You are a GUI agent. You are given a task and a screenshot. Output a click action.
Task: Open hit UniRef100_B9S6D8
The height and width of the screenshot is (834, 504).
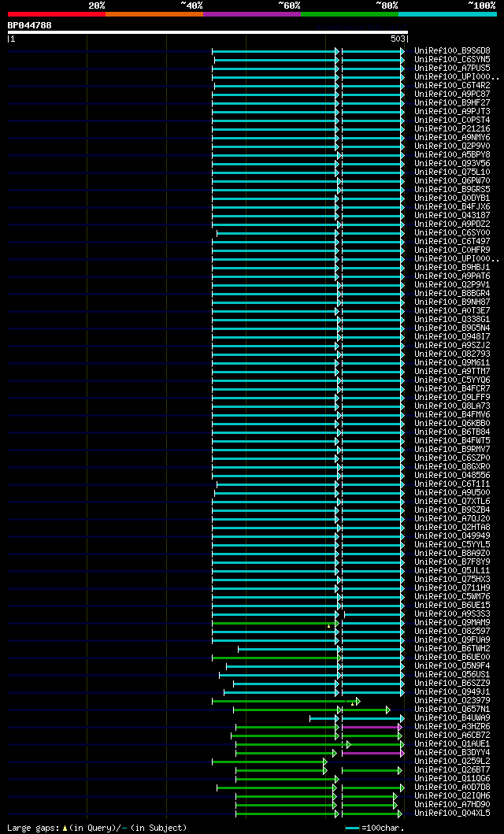tap(453, 51)
